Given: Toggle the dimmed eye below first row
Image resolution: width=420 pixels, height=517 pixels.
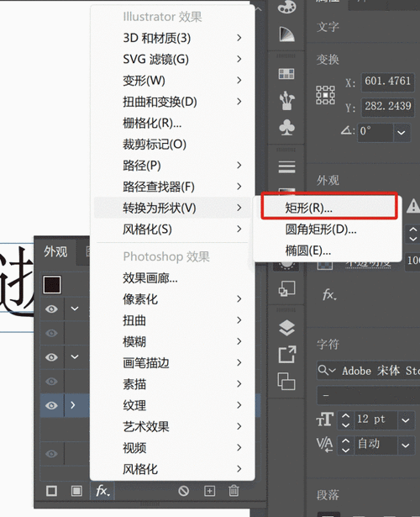Looking at the screenshot, I should pyautogui.click(x=51, y=333).
